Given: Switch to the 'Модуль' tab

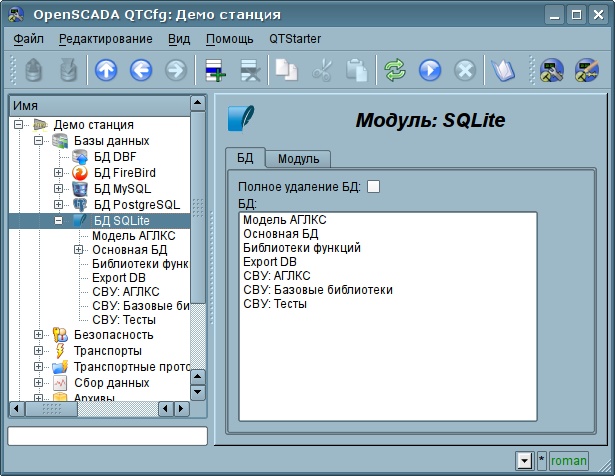Looking at the screenshot, I should click(298, 159).
